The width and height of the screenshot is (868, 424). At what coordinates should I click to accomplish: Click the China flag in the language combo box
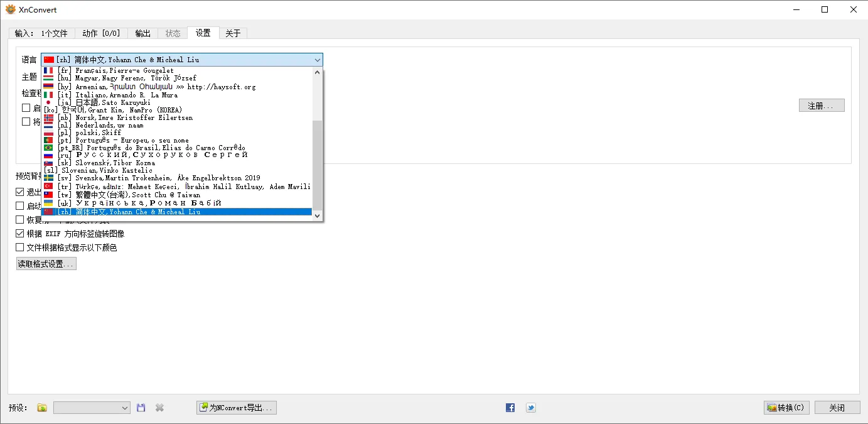pyautogui.click(x=49, y=60)
